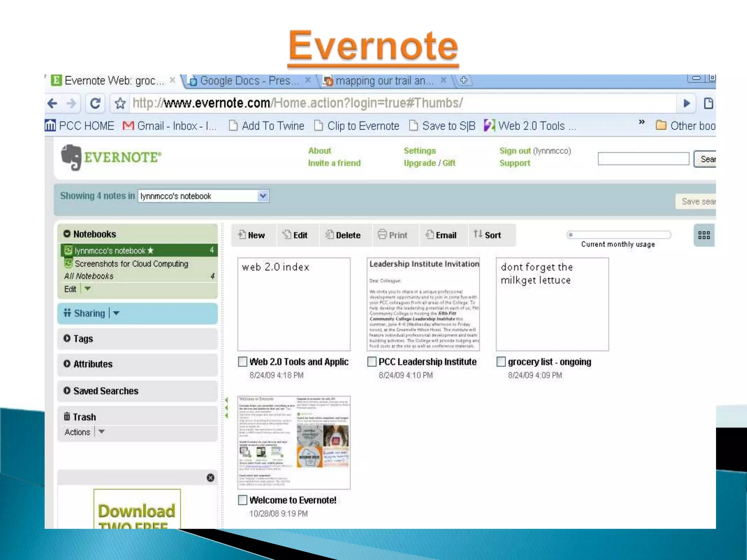Screen dimensions: 747x560
Task: Check the PCC Leadership Institute note
Action: (372, 362)
